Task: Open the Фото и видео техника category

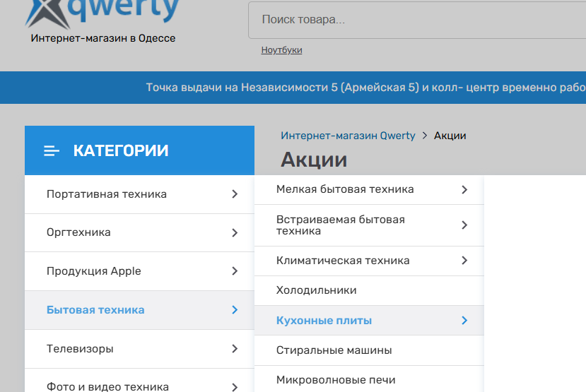Action: (x=107, y=386)
